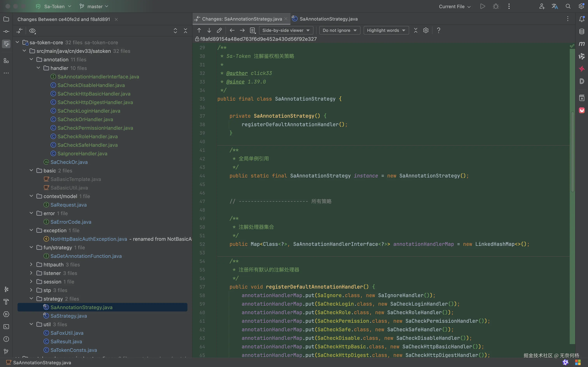The width and height of the screenshot is (588, 367).
Task: Open the Commit tool window icon
Action: point(6,31)
